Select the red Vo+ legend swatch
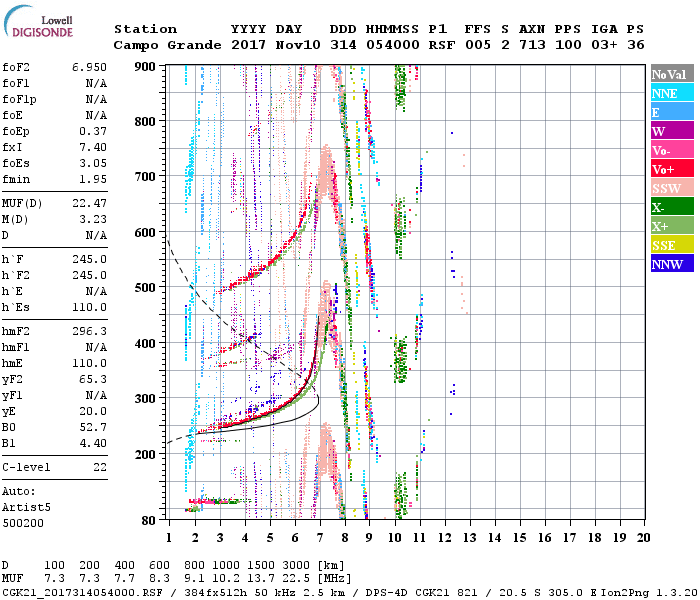The width and height of the screenshot is (700, 600). click(671, 169)
